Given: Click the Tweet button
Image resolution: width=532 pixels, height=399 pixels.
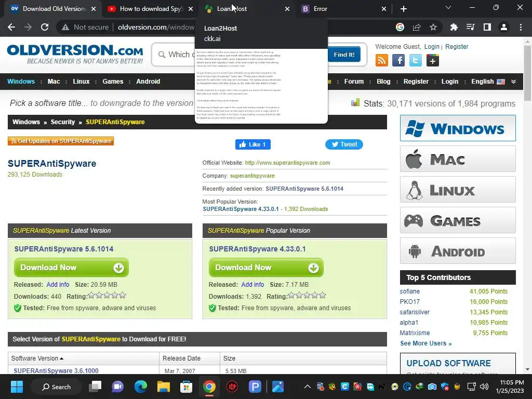Looking at the screenshot, I should [344, 144].
